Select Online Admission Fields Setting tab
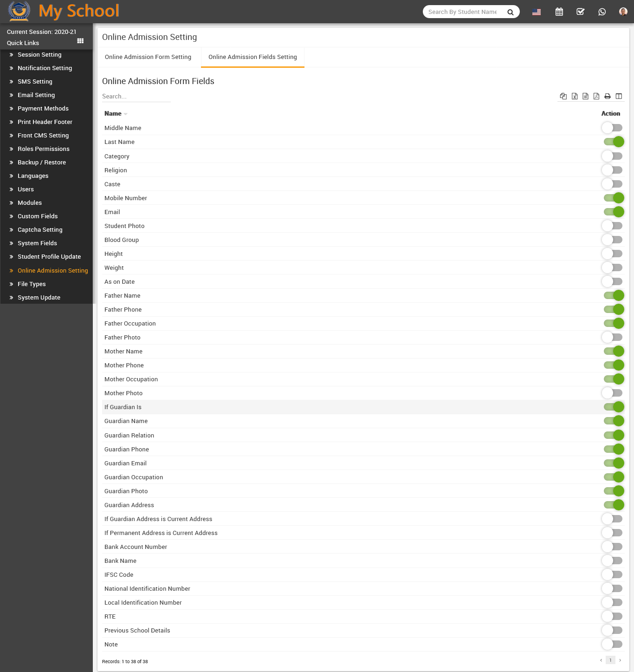 252,57
